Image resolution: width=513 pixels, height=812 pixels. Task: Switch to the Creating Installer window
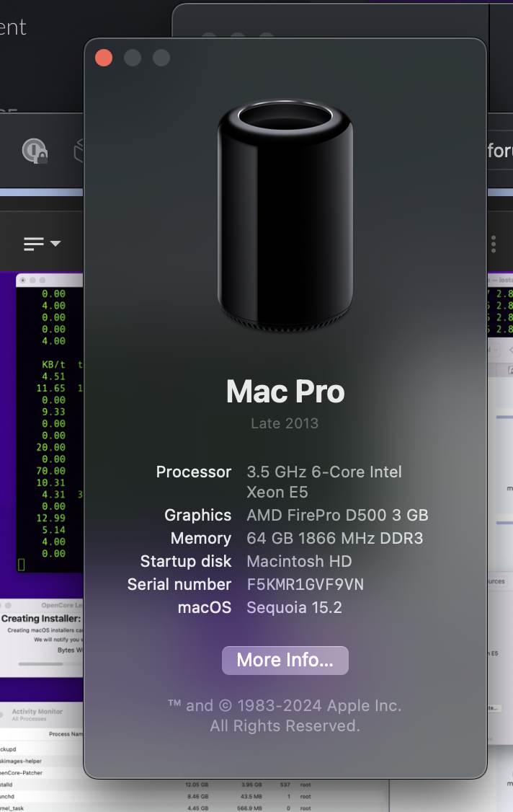40,619
